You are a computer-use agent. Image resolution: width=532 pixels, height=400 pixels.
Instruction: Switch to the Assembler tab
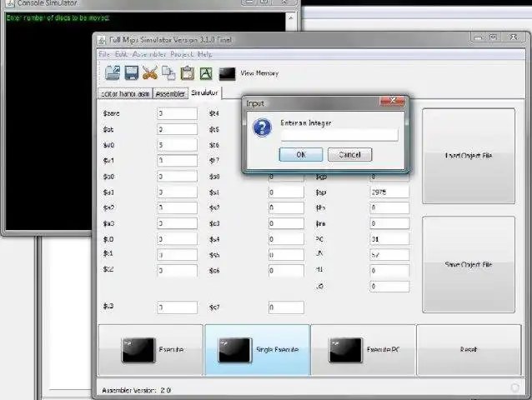pyautogui.click(x=170, y=93)
